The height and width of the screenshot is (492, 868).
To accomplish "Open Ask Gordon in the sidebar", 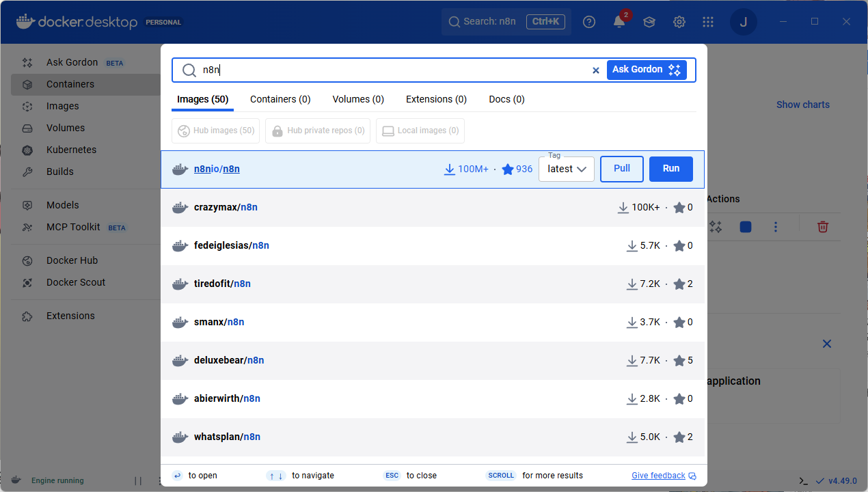I will coord(72,62).
